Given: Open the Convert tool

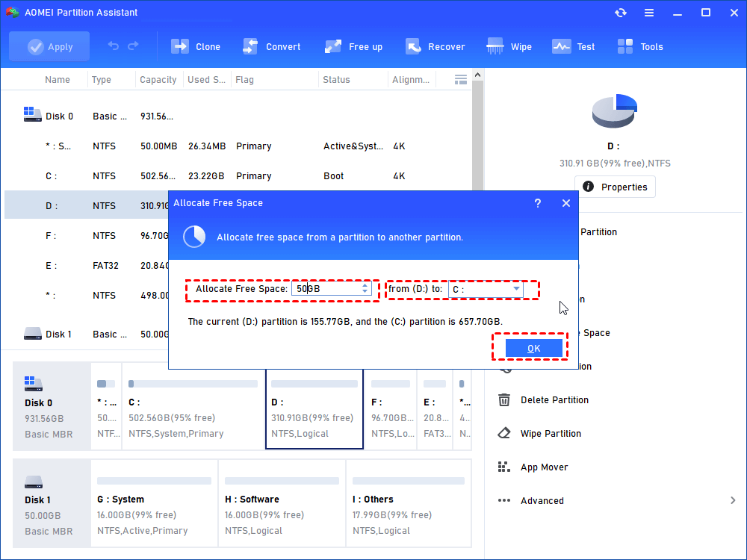Looking at the screenshot, I should pyautogui.click(x=250, y=46).
